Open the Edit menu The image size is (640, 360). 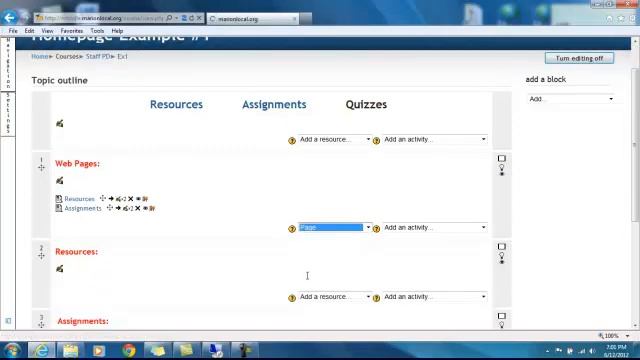(29, 31)
